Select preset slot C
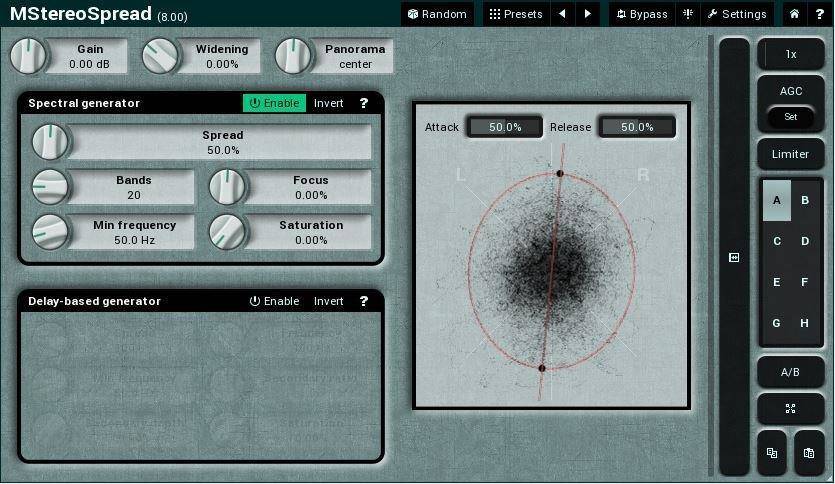 tap(776, 241)
